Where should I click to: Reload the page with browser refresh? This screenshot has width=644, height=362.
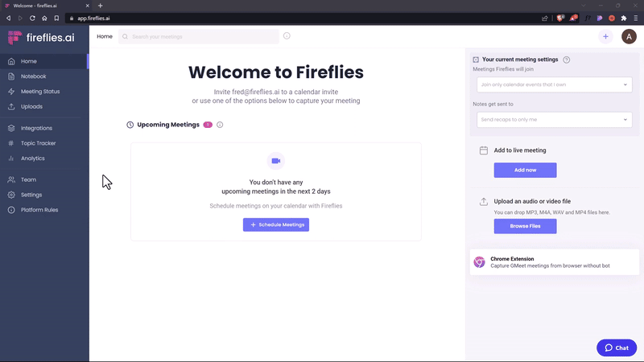click(x=32, y=18)
